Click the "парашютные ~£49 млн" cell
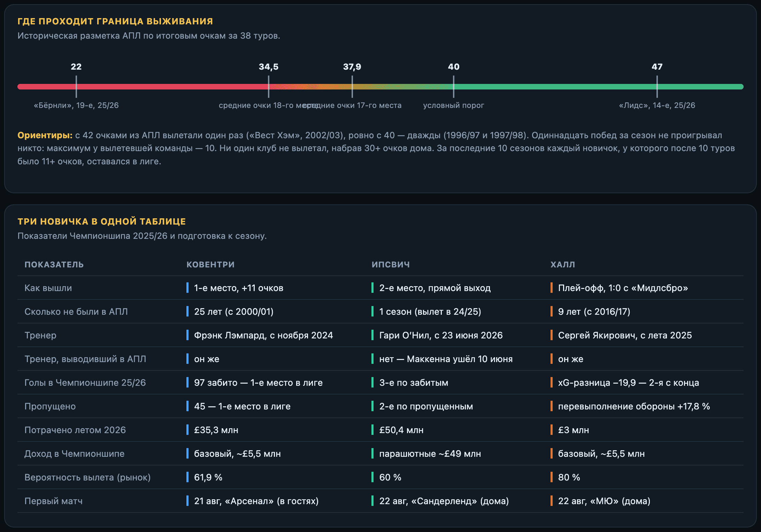761x532 pixels. coord(430,454)
